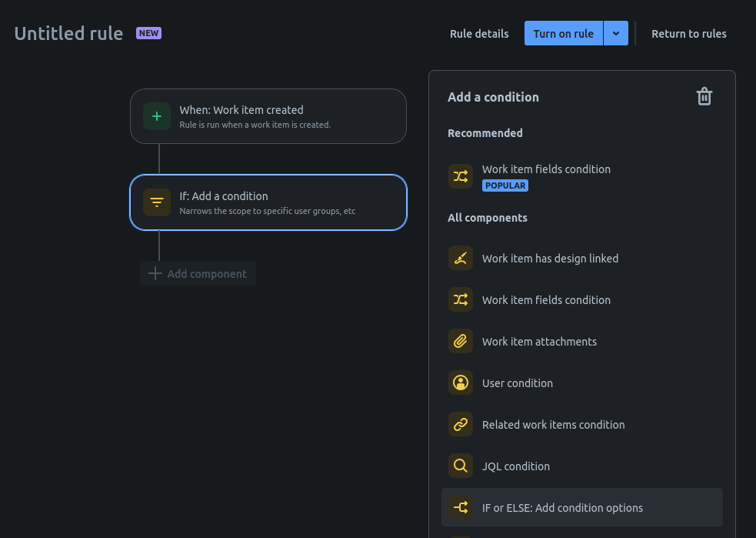Click the yellow filter icon on the condition block
Image resolution: width=756 pixels, height=538 pixels.
pos(157,202)
